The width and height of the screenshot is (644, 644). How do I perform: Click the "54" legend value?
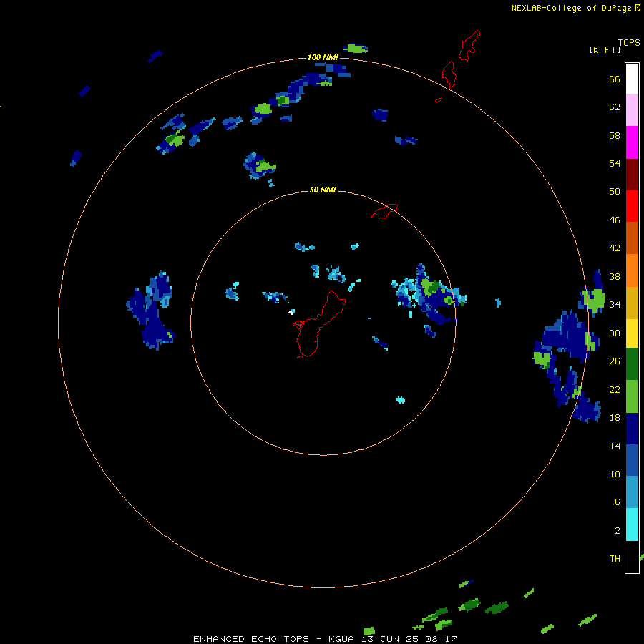615,163
